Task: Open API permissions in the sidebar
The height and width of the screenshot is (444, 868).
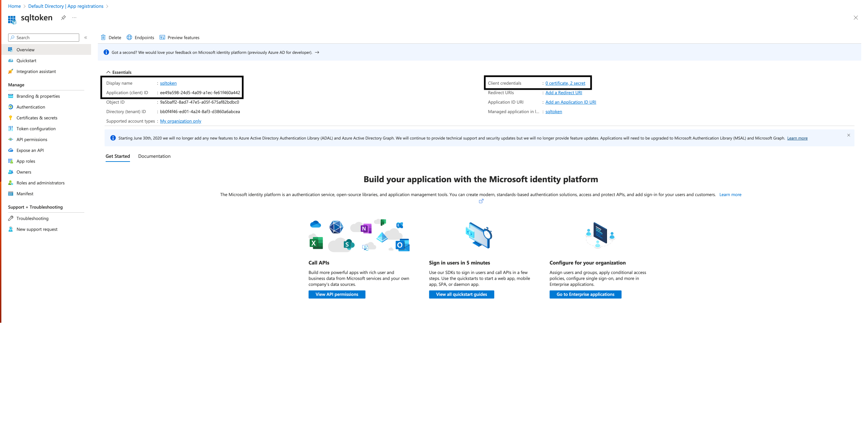Action: point(32,139)
